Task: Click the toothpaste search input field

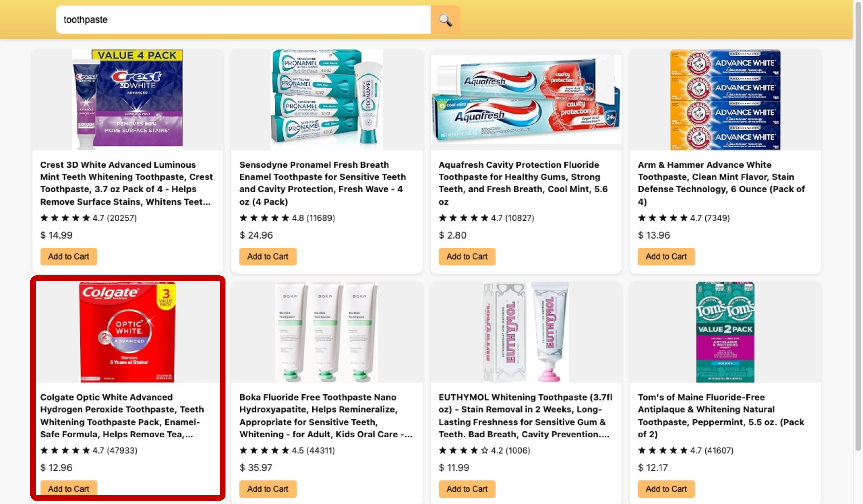Action: 243,20
